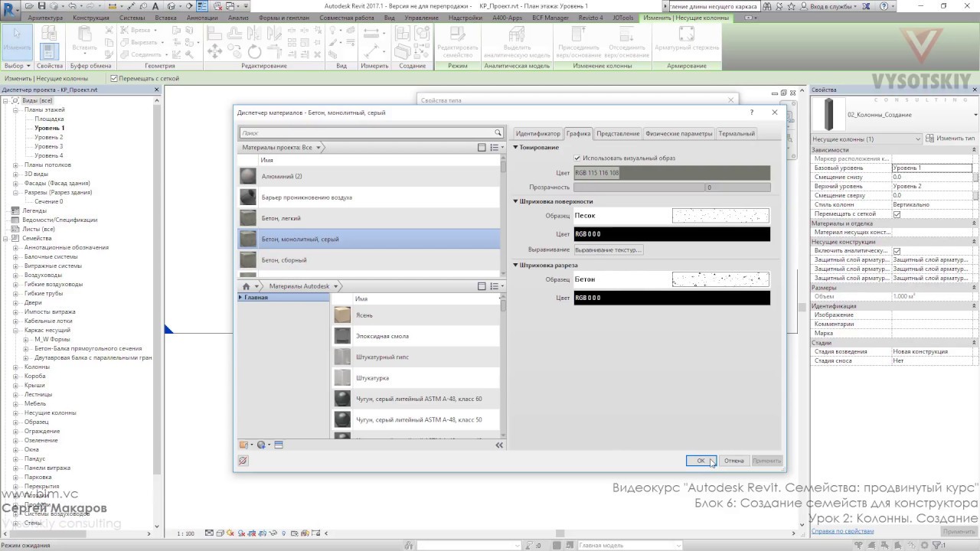Image resolution: width=980 pixels, height=551 pixels.
Task: Switch to the Идентификатор tab
Action: (x=537, y=134)
